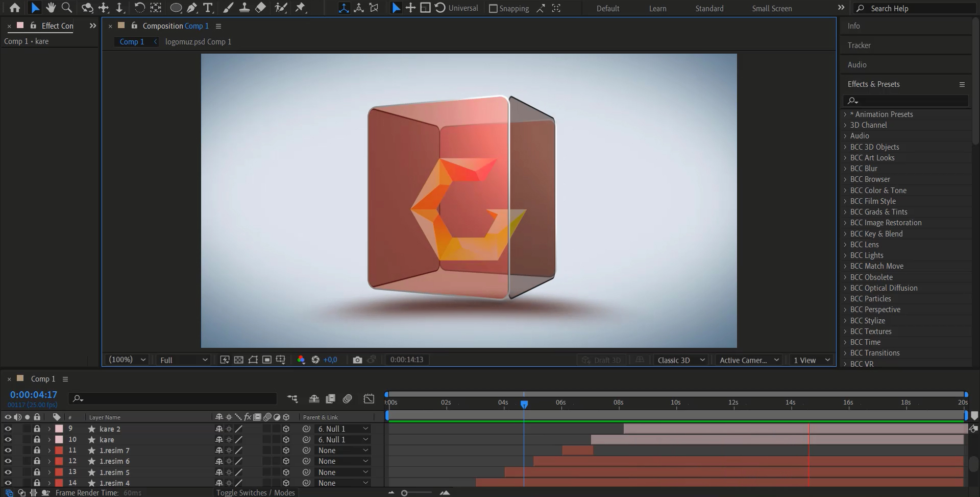Open the Comp 1 viewer tab
The width and height of the screenshot is (980, 497).
pyautogui.click(x=132, y=42)
